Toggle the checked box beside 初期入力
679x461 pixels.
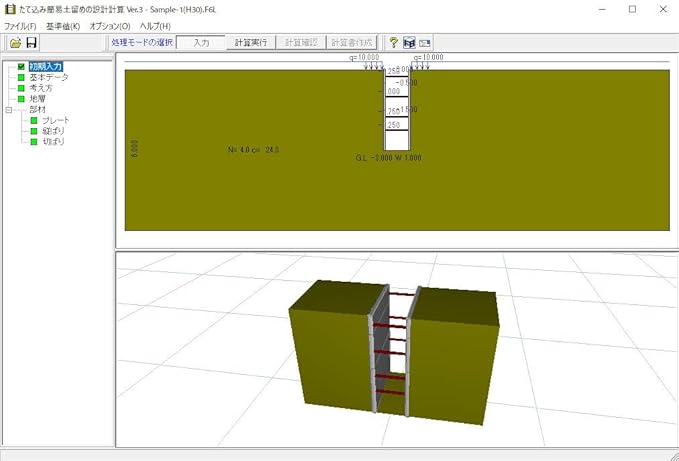[21, 67]
